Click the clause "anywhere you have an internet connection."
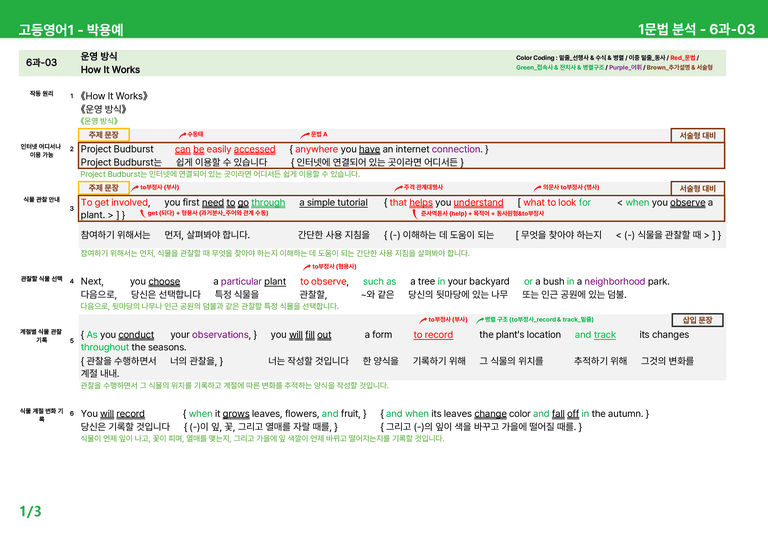Image resolution: width=768 pixels, height=543 pixels. coord(389,149)
